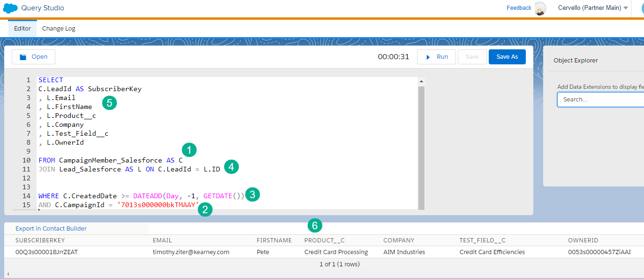This screenshot has width=644, height=279.
Task: Click the Einstein avatar beside Feedback
Action: click(x=540, y=8)
